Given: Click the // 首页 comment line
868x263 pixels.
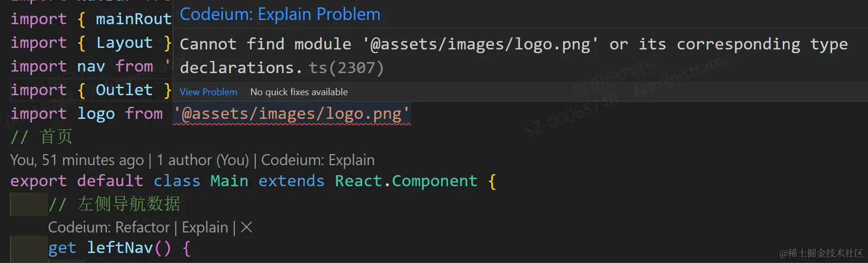Looking at the screenshot, I should point(42,137).
